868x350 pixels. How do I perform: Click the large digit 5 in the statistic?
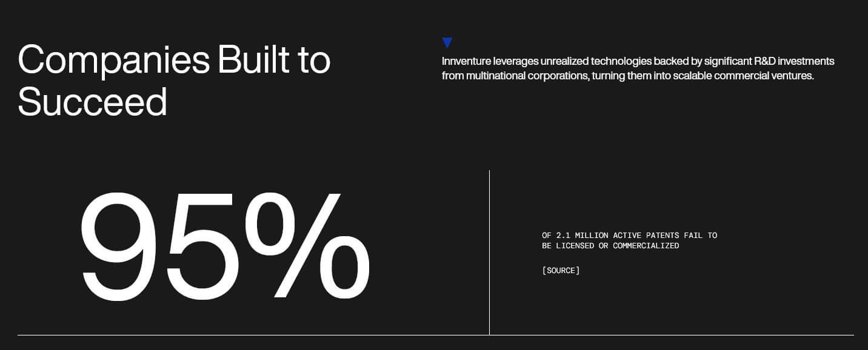[202, 247]
